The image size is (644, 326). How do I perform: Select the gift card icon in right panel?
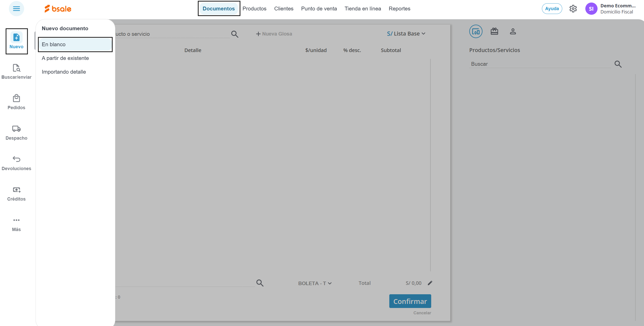tap(494, 31)
